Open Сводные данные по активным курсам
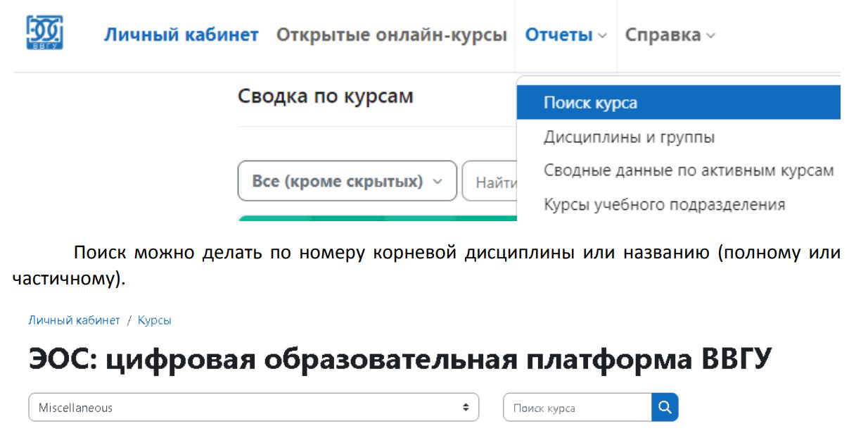868x438 pixels. (x=688, y=171)
